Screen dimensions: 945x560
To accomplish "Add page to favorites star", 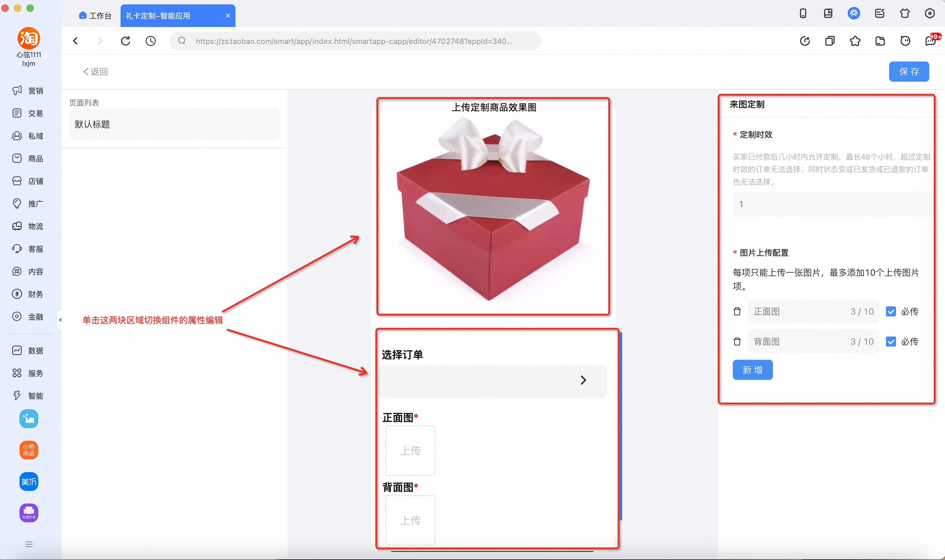I will [x=855, y=41].
